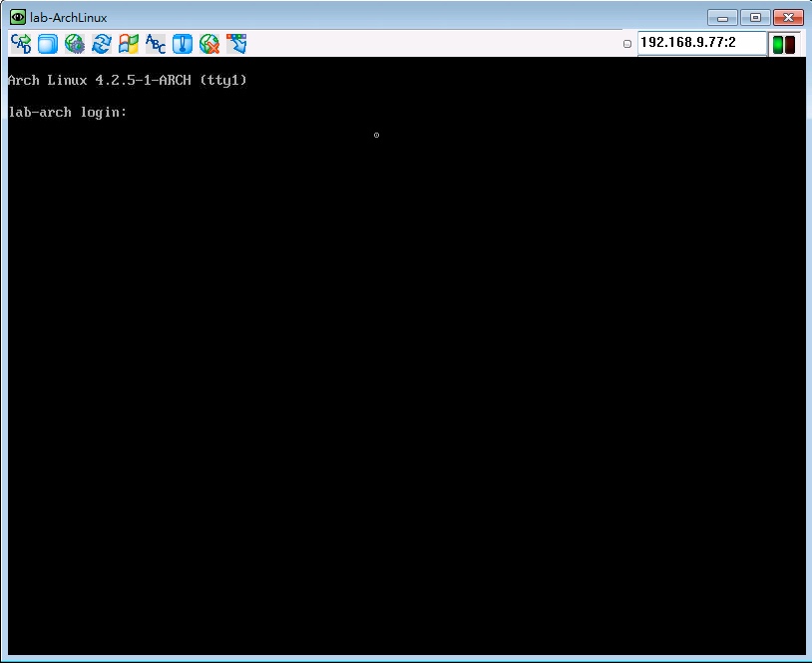Viewport: 812px width, 664px height.
Task: Click the green and red traffic indicator
Action: [x=784, y=44]
